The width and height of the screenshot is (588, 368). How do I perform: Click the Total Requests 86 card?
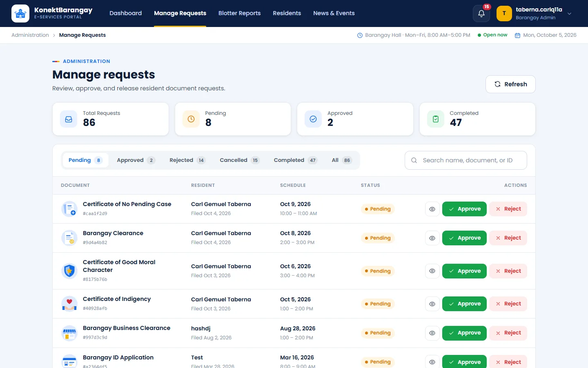[111, 119]
